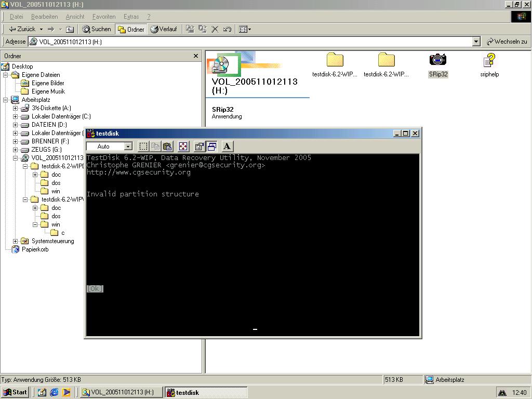The width and height of the screenshot is (532, 399).
Task: Click the Start button
Action: point(15,392)
